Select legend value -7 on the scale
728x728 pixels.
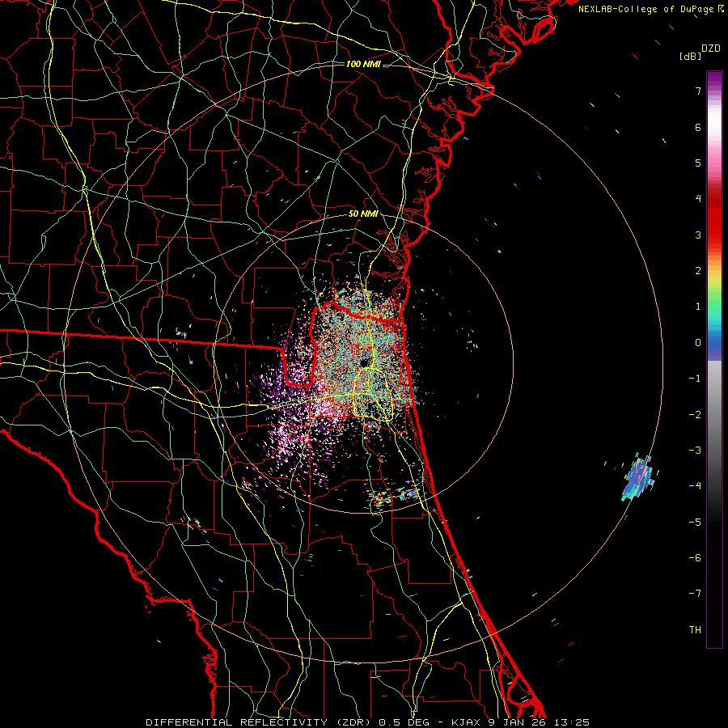(695, 594)
